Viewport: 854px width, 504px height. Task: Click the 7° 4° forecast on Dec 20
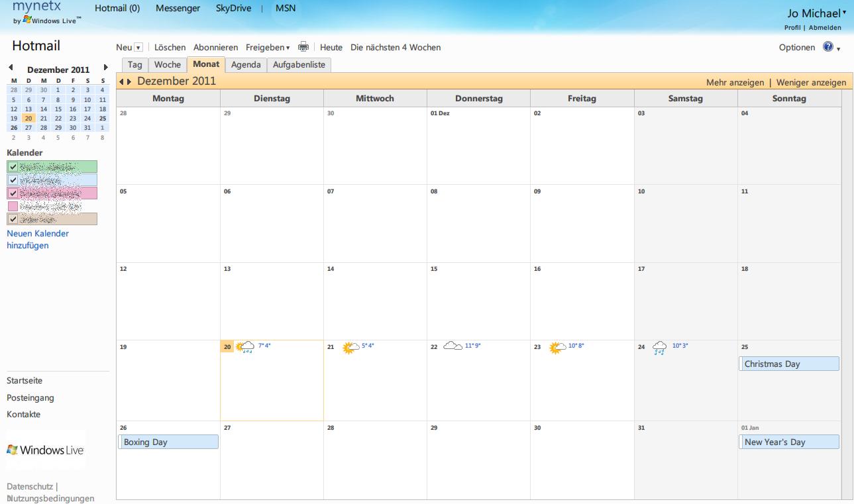coord(264,346)
